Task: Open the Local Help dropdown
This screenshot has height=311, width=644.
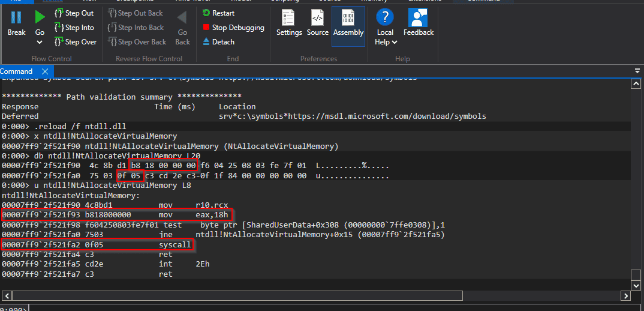Action: 385,27
